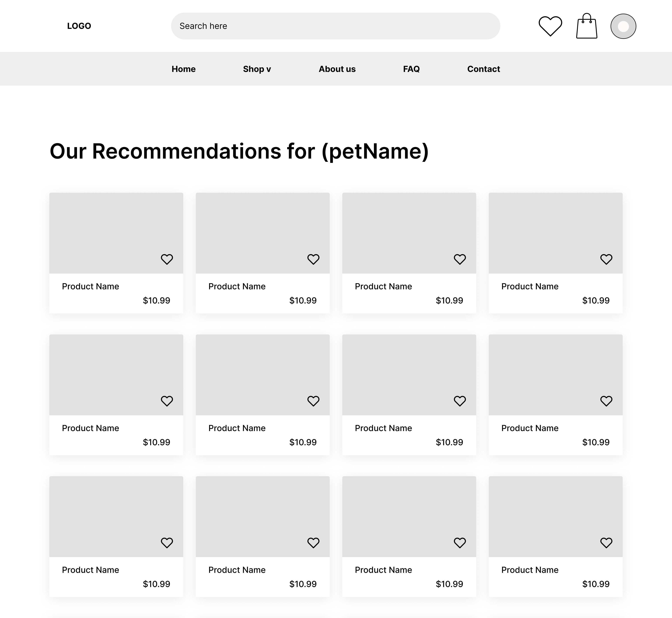Click 'Product Name' of first bottom-row card
The image size is (672, 618).
[x=91, y=570]
